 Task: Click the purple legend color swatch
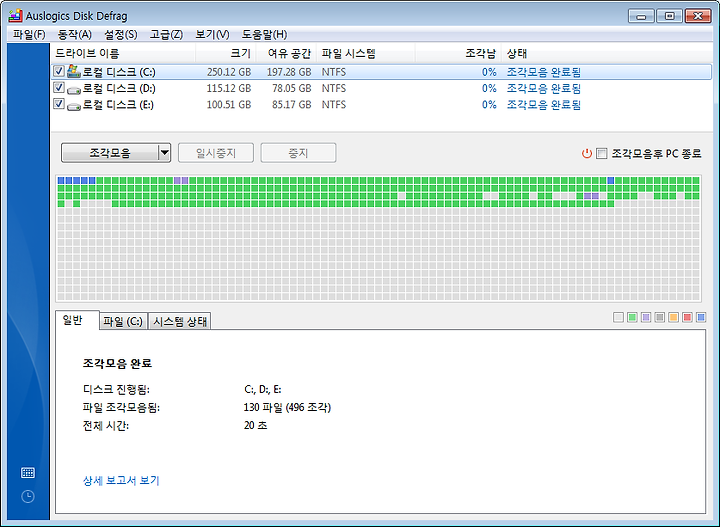646,317
